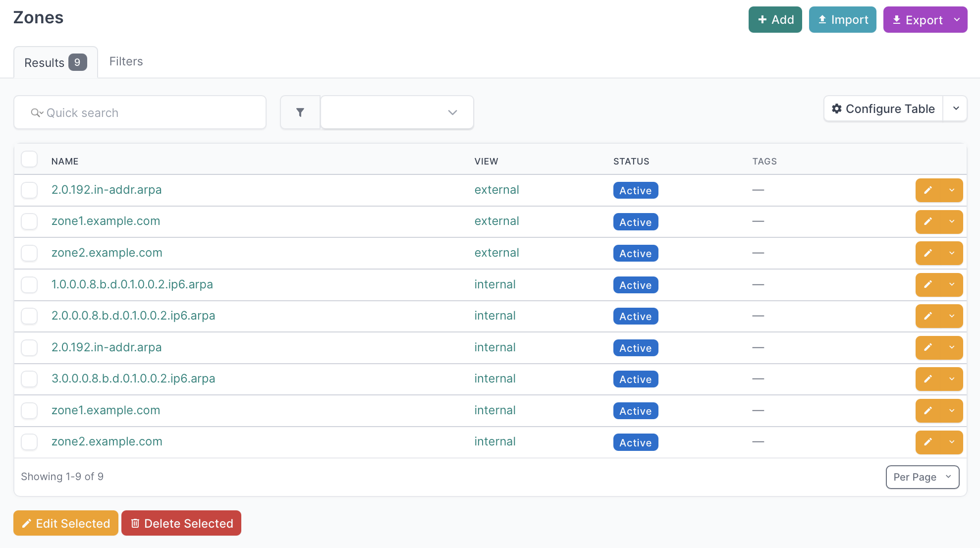Click the Import upload button
The height and width of the screenshot is (548, 980).
pyautogui.click(x=842, y=20)
